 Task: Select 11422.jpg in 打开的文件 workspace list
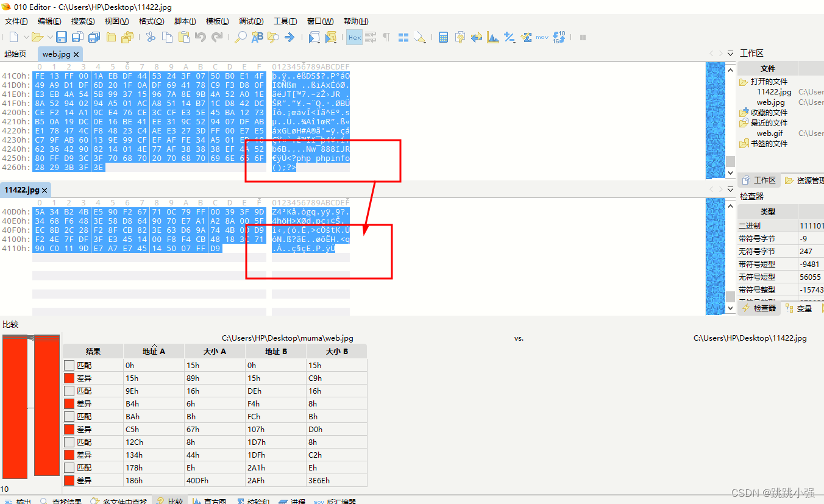pyautogui.click(x=774, y=92)
